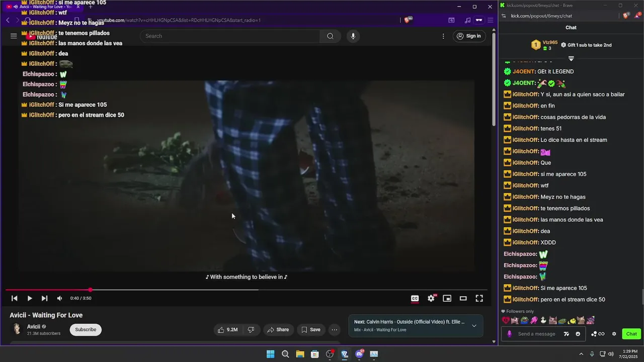
Task: Save the video to a playlist
Action: [x=310, y=330]
